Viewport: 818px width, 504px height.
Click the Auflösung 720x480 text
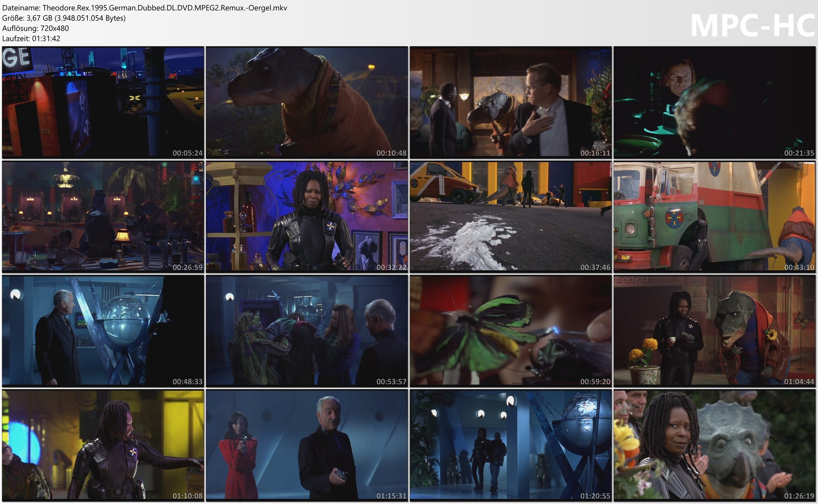(x=35, y=28)
